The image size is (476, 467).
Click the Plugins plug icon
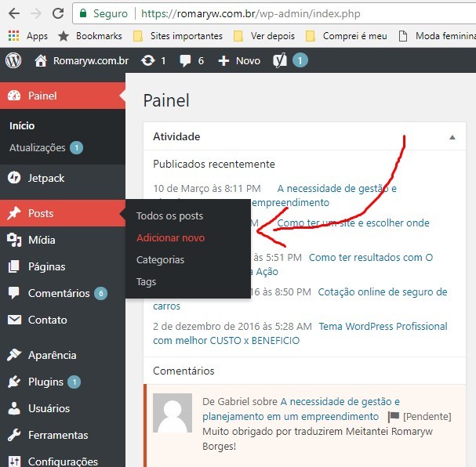[14, 382]
